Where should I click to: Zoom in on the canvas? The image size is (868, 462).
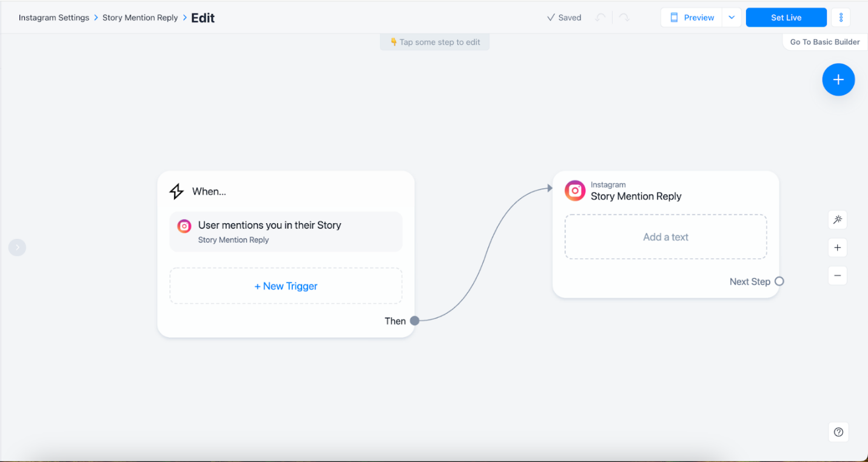[x=837, y=247]
